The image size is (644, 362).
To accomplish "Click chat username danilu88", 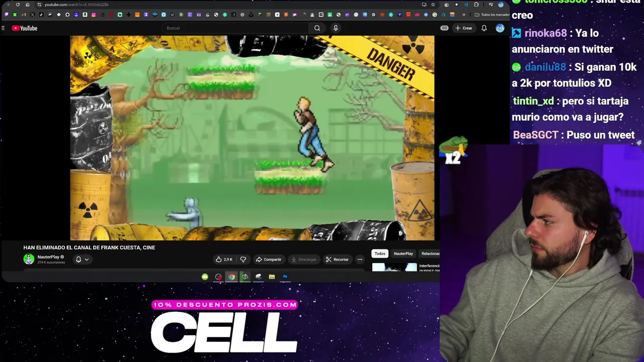I will (545, 67).
